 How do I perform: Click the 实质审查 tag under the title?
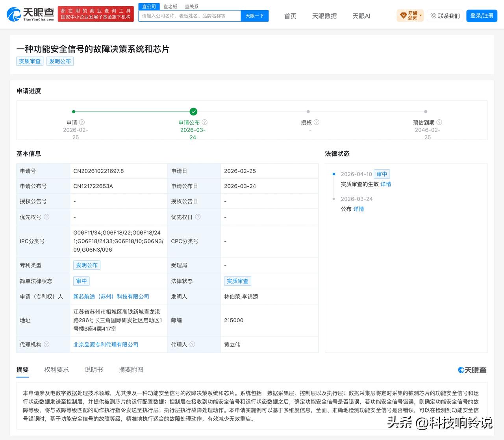point(30,61)
